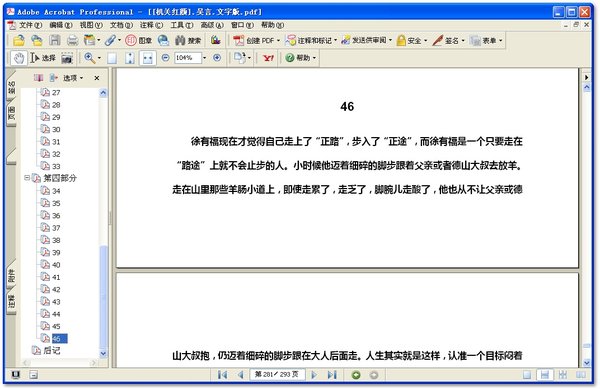Select the Hand tool
The image size is (600, 390).
click(x=18, y=58)
